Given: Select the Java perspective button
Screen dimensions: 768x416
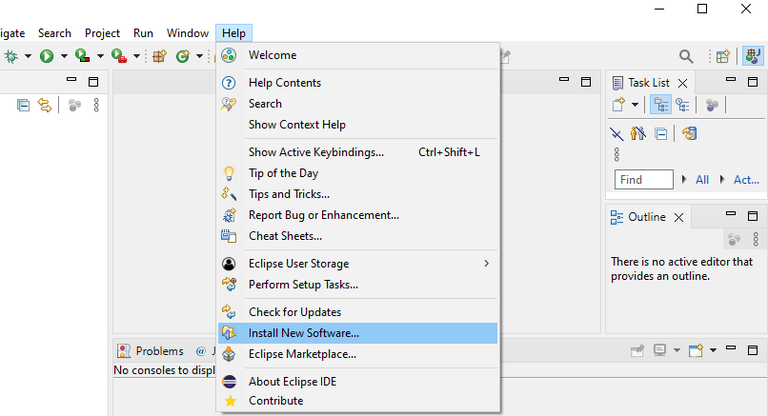Looking at the screenshot, I should click(x=750, y=57).
